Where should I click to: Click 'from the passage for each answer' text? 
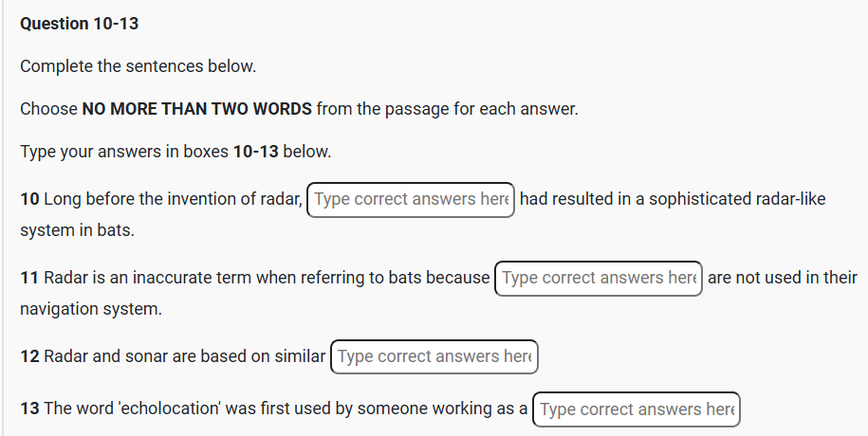[x=447, y=109]
